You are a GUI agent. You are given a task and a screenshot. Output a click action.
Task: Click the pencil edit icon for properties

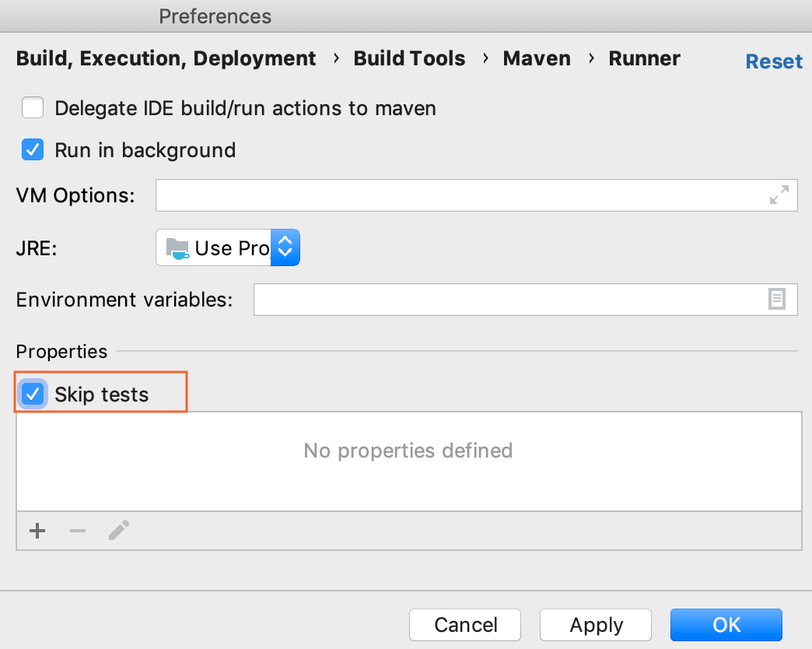pyautogui.click(x=118, y=531)
